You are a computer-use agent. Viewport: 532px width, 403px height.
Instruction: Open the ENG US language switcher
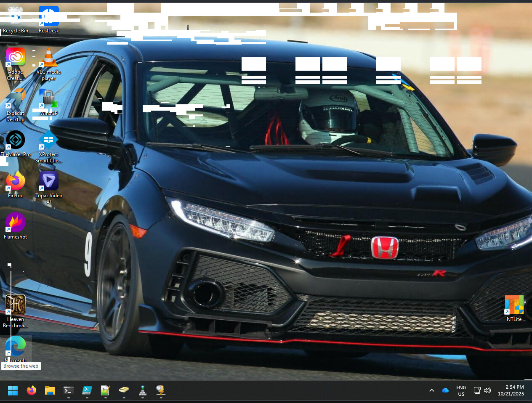[461, 390]
